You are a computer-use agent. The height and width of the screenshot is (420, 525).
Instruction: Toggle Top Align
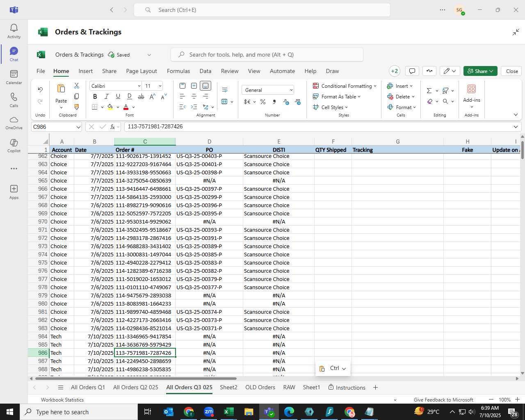click(x=183, y=86)
